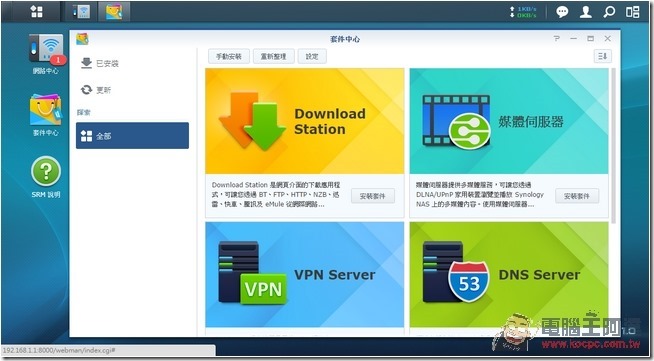Click the package list vertical scrollbar
654x361 pixels.
pos(613,146)
